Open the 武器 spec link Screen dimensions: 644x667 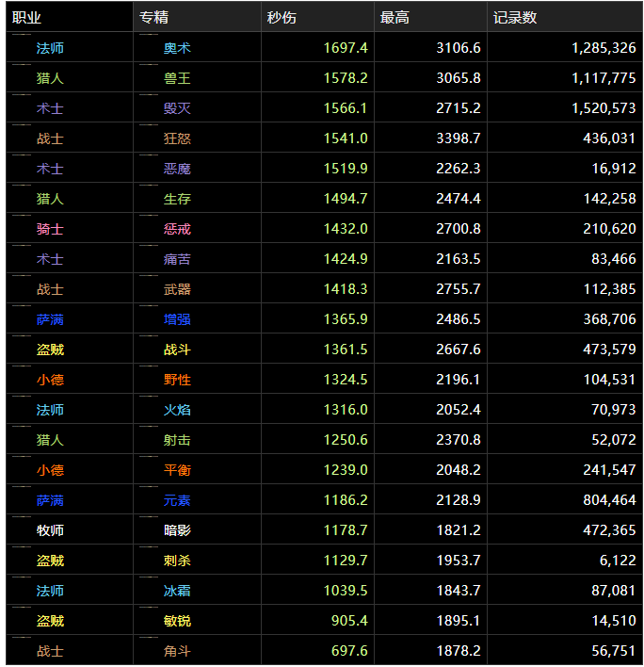[x=177, y=289]
